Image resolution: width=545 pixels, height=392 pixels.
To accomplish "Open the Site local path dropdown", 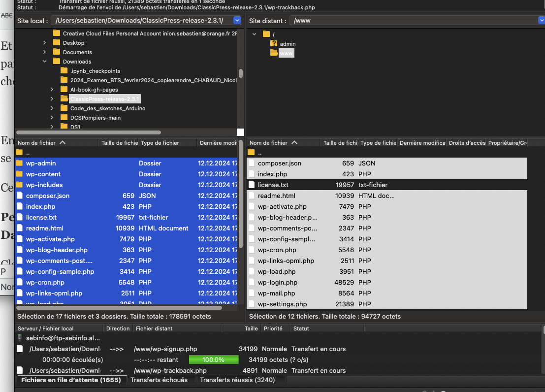I will 237,21.
